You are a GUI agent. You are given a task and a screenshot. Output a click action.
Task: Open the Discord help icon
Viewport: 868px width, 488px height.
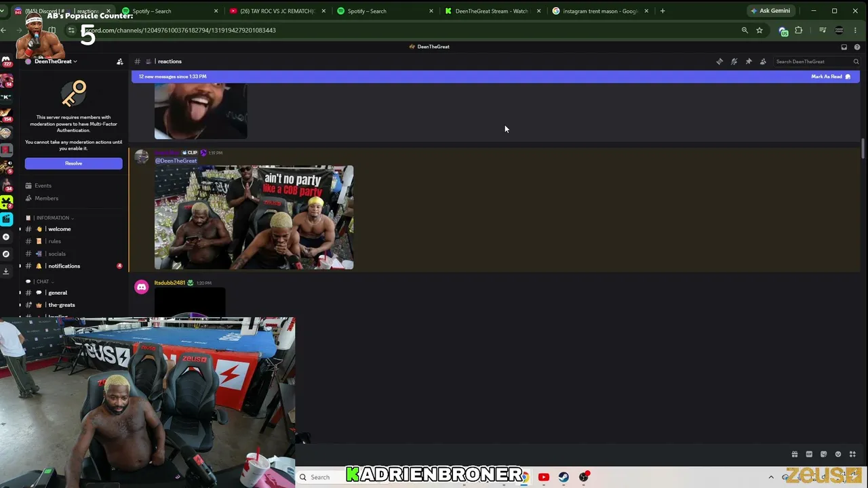857,47
